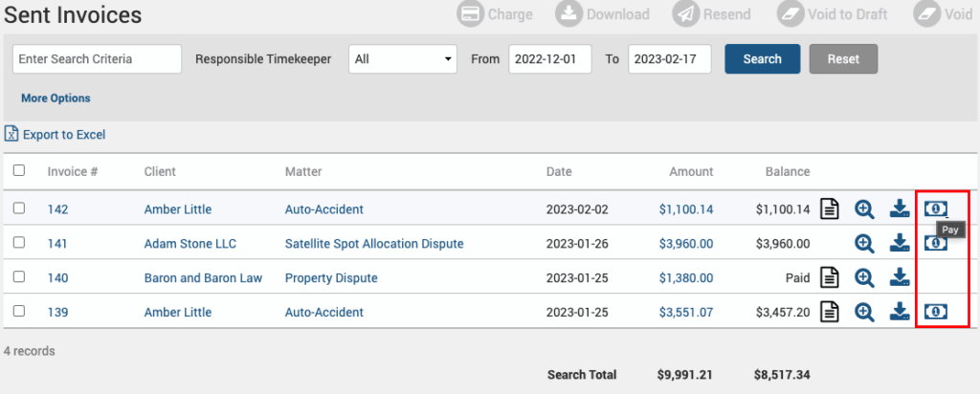The image size is (980, 394).
Task: Open the From date field picker
Action: click(549, 59)
